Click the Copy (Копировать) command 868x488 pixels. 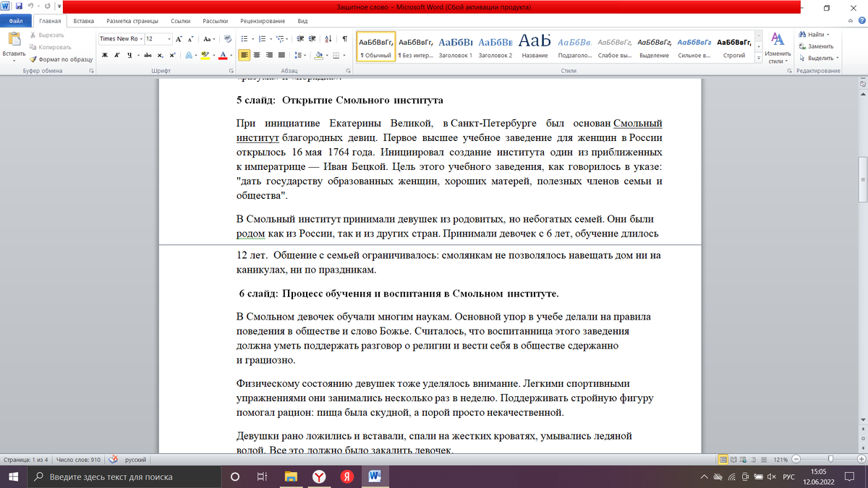[x=49, y=46]
